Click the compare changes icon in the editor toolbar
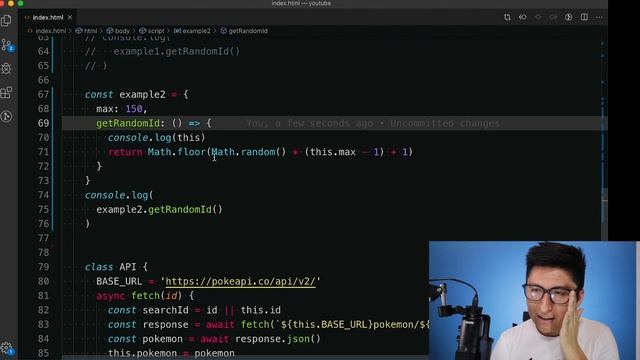 pos(507,17)
